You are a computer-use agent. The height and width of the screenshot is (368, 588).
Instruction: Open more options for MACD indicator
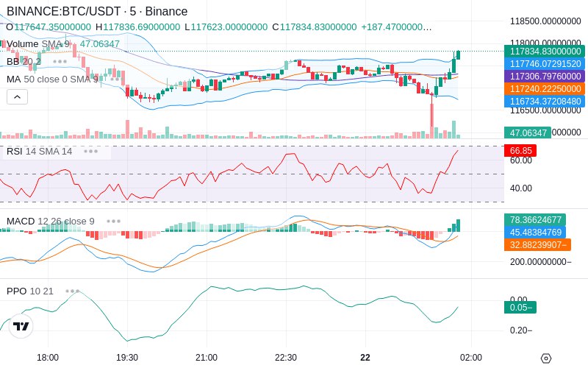113,222
